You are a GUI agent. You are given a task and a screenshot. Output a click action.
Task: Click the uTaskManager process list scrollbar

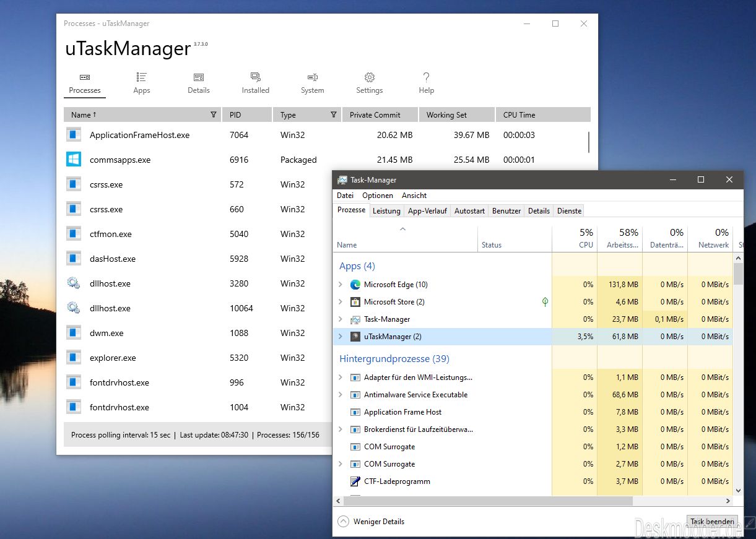(x=589, y=142)
